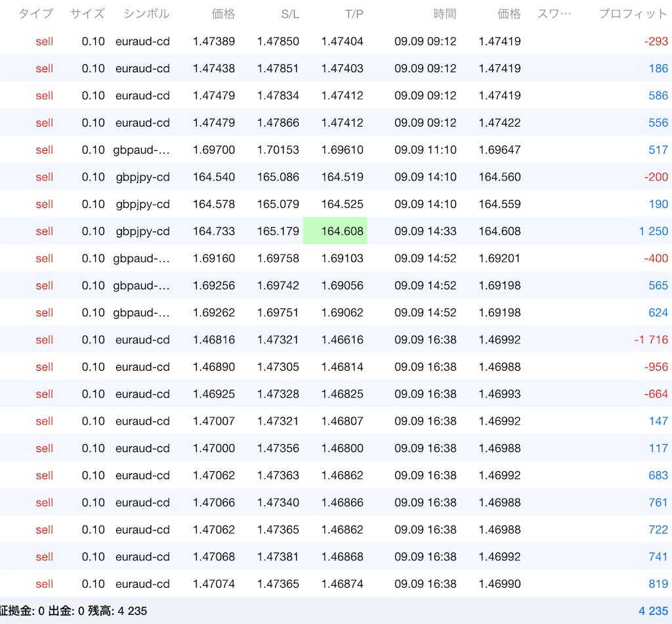This screenshot has height=624, width=672.
Task: Select the open price 1.46816
Action: [214, 339]
